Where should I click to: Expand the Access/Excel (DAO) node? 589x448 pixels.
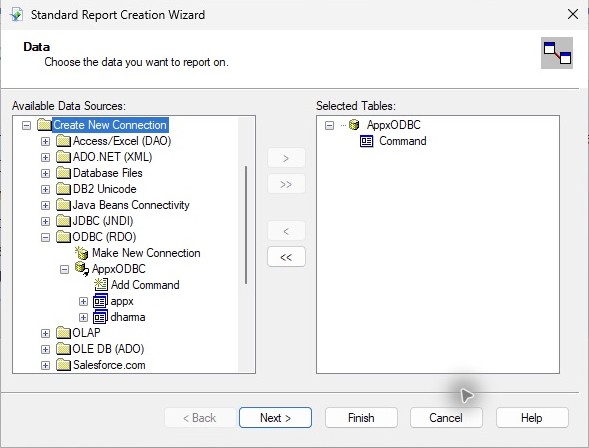[x=45, y=141]
